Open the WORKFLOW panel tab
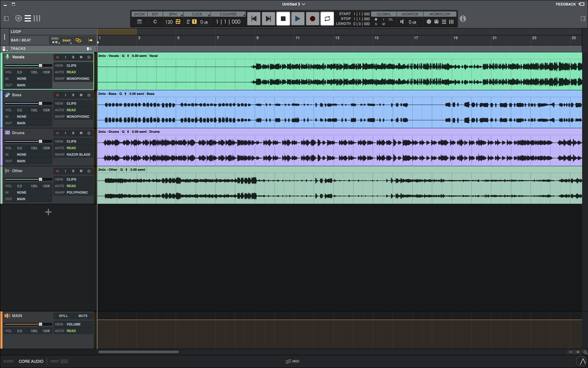Screen dimensions: 588x368 click(440, 14)
